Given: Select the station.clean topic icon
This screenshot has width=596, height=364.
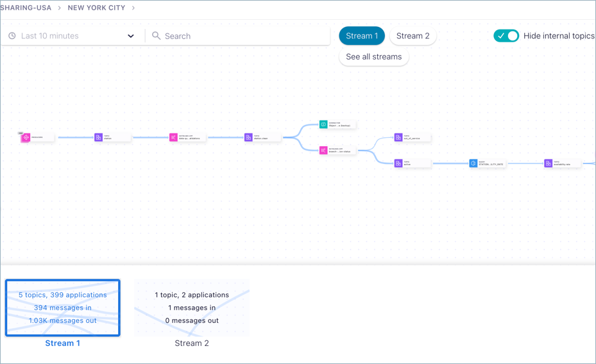Looking at the screenshot, I should point(248,137).
